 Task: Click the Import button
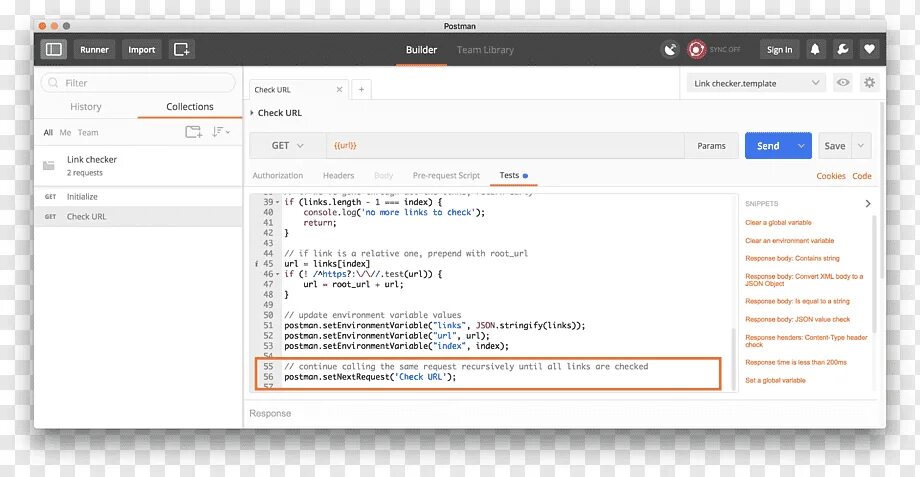[141, 49]
